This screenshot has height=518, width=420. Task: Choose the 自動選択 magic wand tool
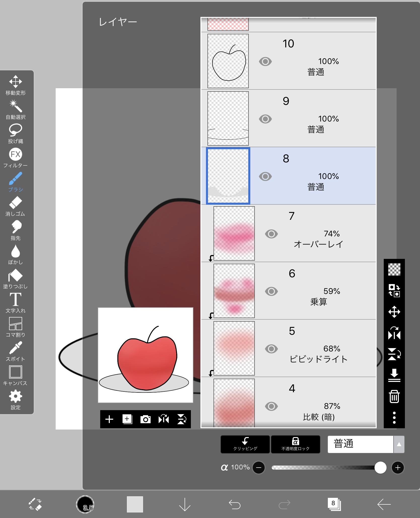tap(15, 109)
